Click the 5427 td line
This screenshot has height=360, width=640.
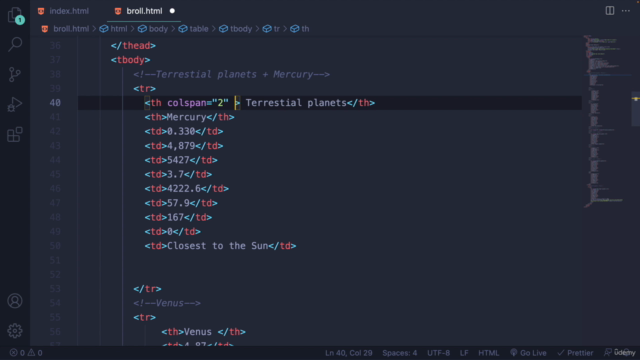pyautogui.click(x=181, y=160)
